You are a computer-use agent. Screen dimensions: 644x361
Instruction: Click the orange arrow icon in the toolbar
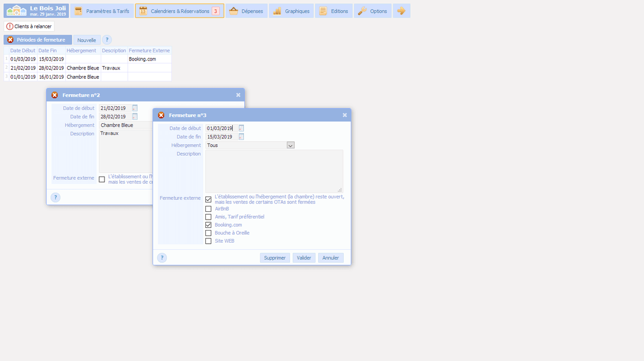tap(401, 11)
